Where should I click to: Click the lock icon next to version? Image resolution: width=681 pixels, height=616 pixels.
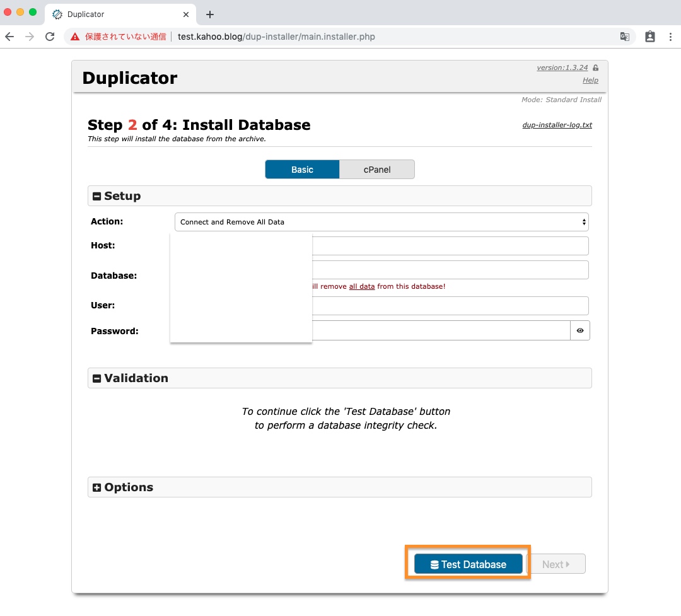tap(595, 68)
